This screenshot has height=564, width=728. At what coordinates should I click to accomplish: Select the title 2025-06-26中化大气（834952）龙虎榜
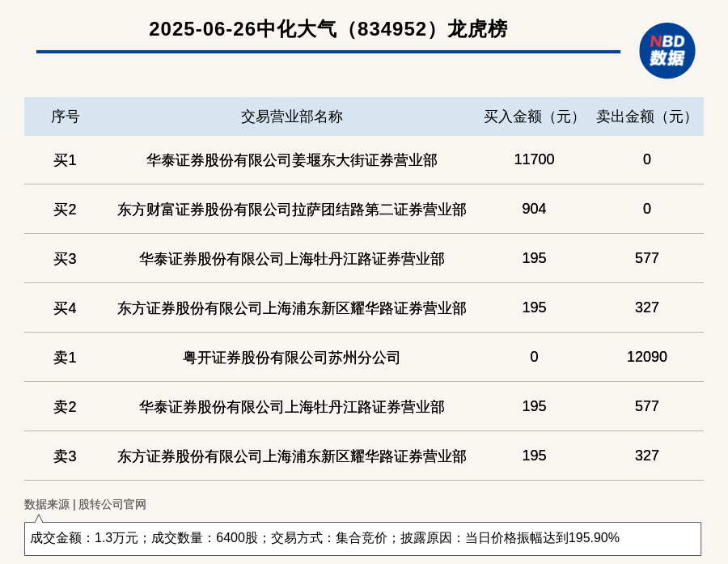pyautogui.click(x=328, y=29)
